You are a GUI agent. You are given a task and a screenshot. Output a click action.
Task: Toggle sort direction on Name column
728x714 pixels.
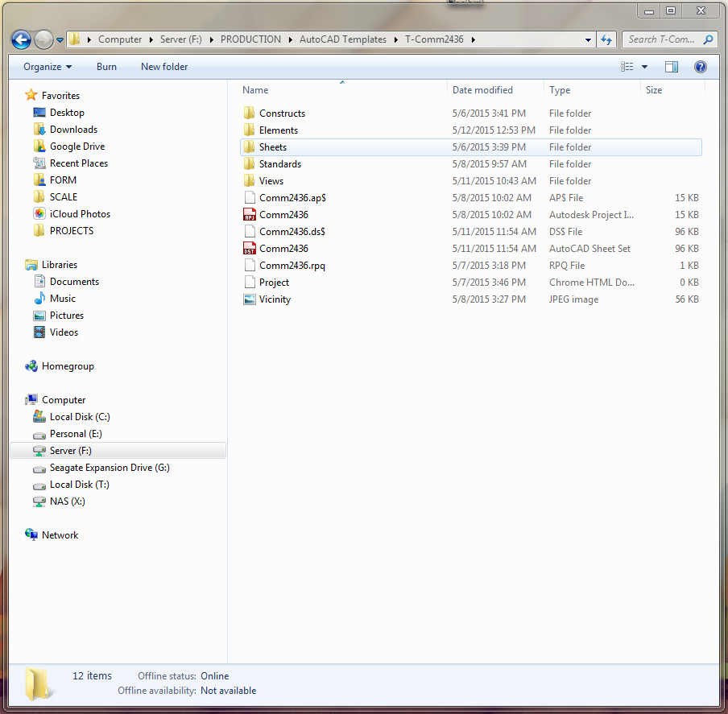tap(254, 89)
